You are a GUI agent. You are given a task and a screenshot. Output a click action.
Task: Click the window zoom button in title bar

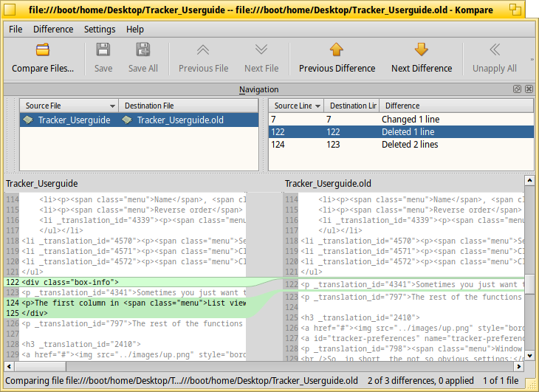[x=515, y=10]
